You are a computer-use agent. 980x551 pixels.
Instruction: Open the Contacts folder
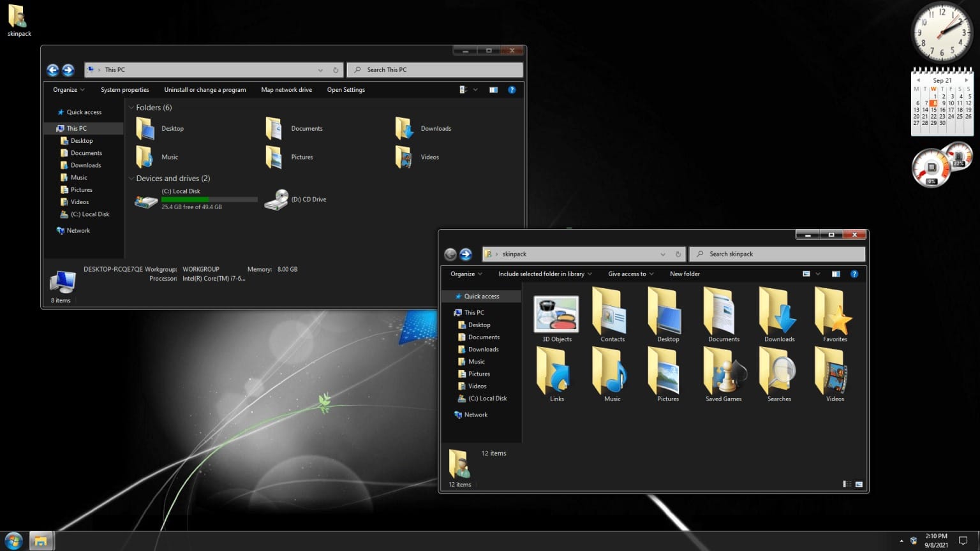[609, 314]
